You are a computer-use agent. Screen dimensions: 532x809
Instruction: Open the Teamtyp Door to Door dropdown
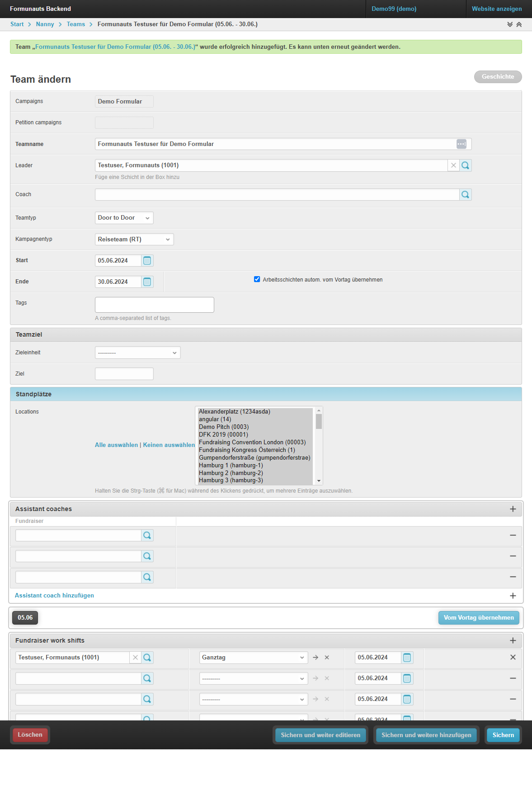coord(124,218)
